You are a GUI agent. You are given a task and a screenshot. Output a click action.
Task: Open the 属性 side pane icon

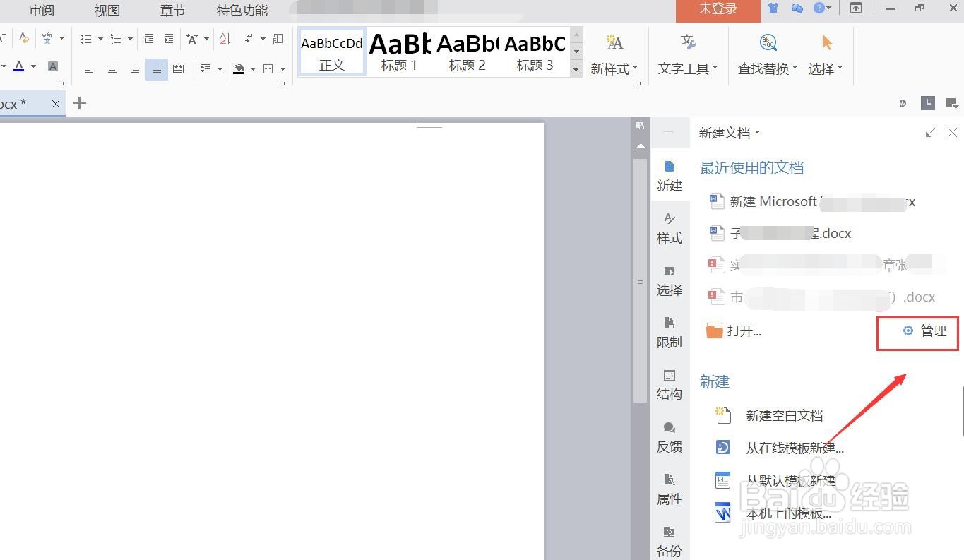(670, 489)
